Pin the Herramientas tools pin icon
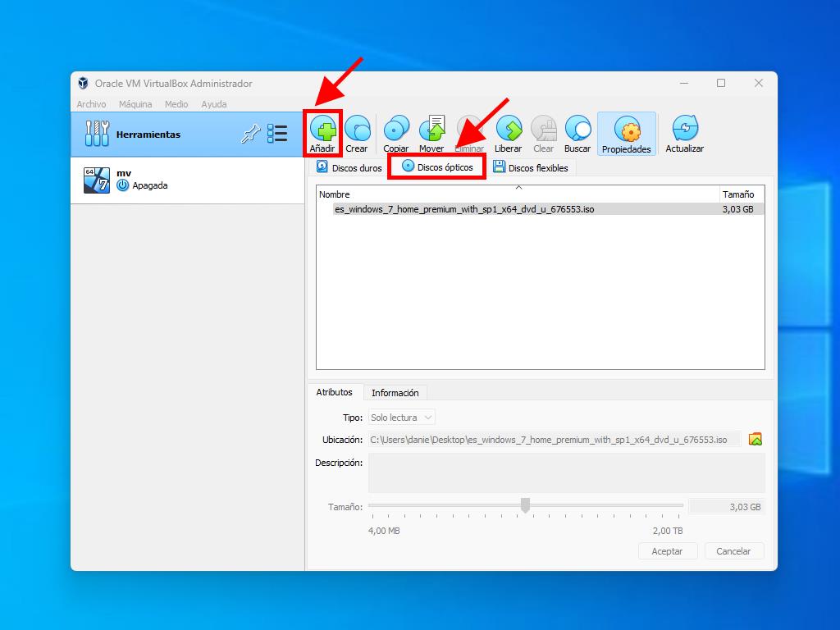The height and width of the screenshot is (630, 840). tap(250, 135)
